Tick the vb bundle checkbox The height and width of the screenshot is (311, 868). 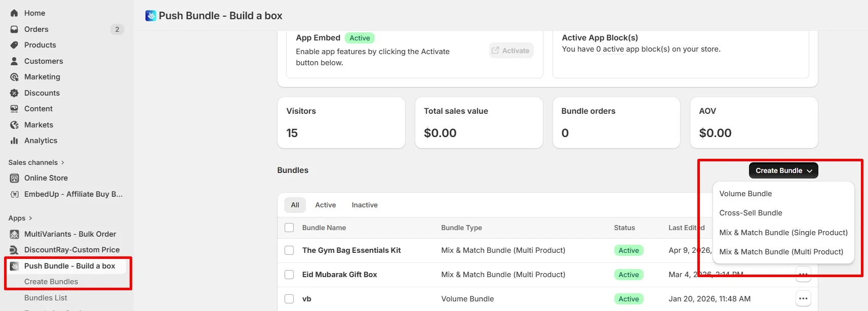click(289, 299)
